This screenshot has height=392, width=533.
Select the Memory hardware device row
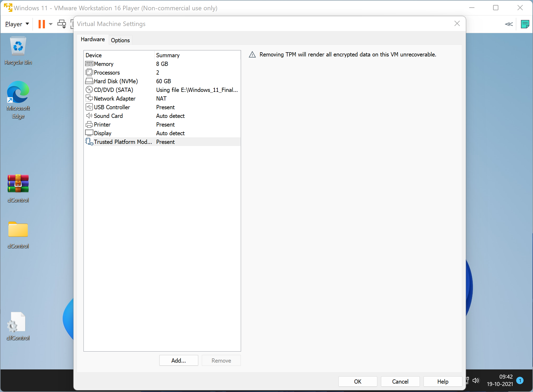point(161,64)
